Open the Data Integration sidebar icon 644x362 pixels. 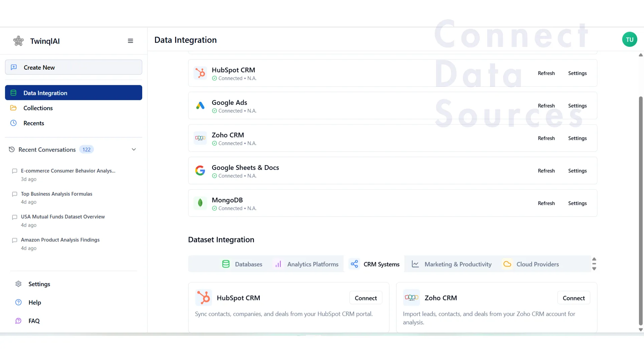13,93
